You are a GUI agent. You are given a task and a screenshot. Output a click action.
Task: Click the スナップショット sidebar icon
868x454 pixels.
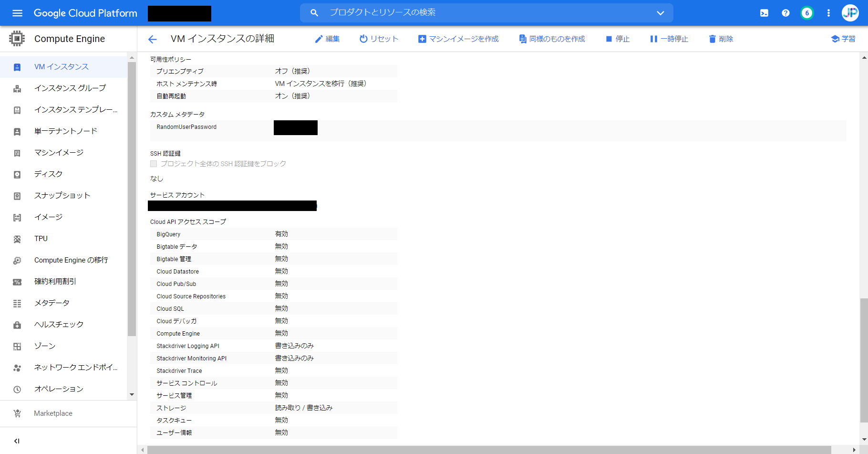pyautogui.click(x=17, y=196)
